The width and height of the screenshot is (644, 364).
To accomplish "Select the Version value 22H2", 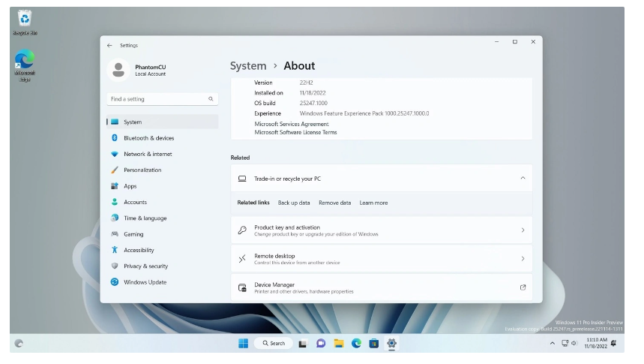I will coord(307,83).
